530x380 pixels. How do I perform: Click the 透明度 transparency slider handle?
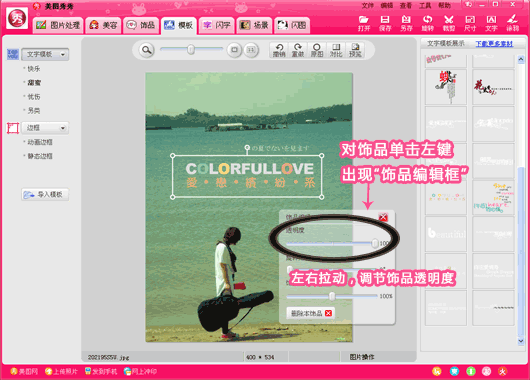click(x=375, y=243)
